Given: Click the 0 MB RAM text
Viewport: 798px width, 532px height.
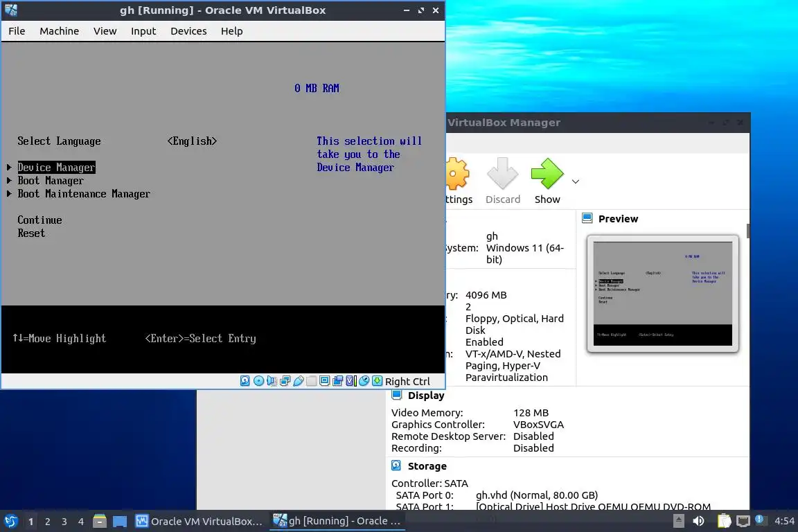Looking at the screenshot, I should pyautogui.click(x=317, y=88).
